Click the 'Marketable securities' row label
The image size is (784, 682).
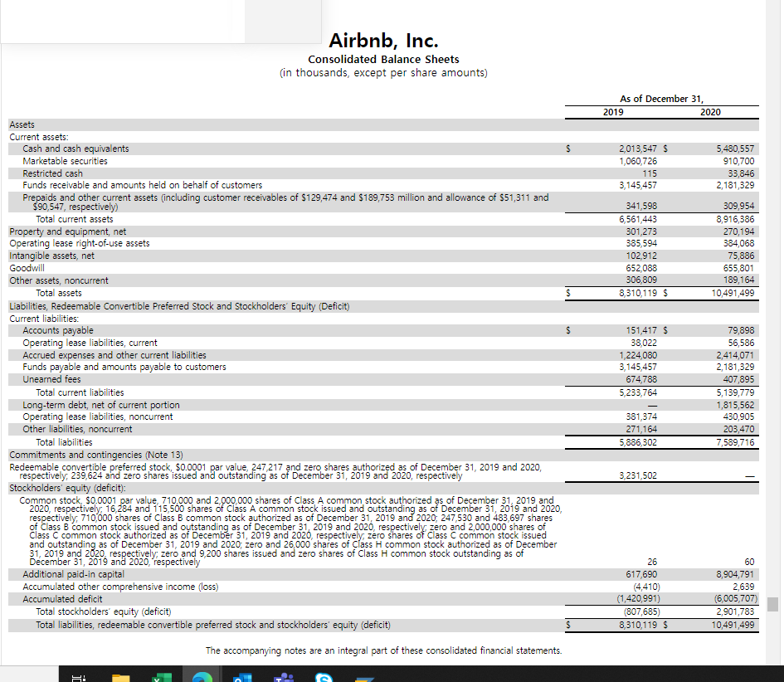pyautogui.click(x=65, y=161)
